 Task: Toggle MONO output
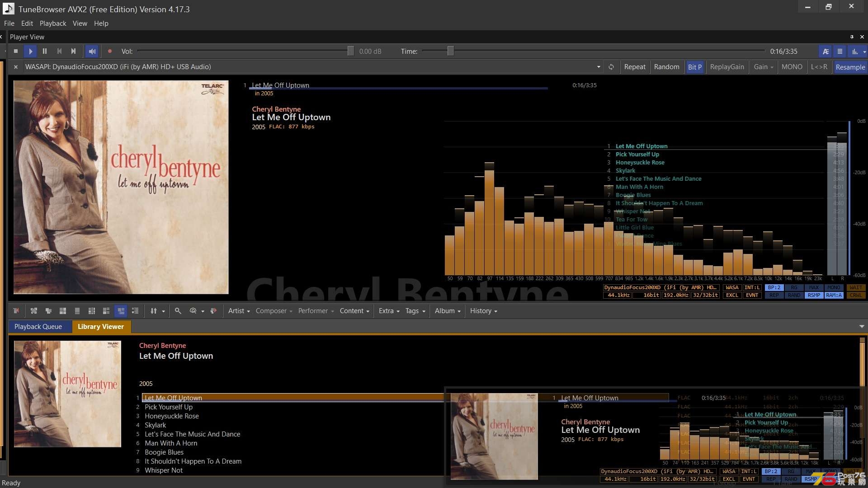point(792,67)
